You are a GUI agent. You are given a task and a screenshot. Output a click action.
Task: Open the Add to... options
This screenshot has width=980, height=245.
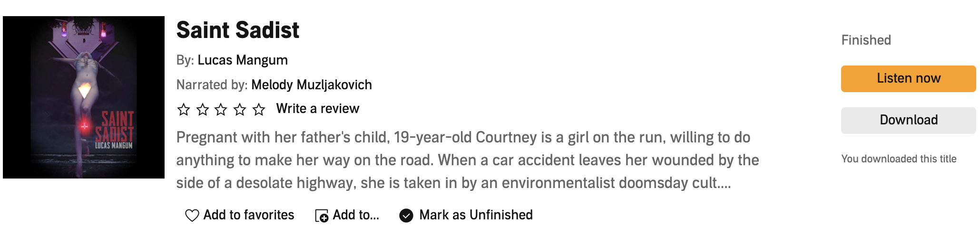[x=356, y=215]
